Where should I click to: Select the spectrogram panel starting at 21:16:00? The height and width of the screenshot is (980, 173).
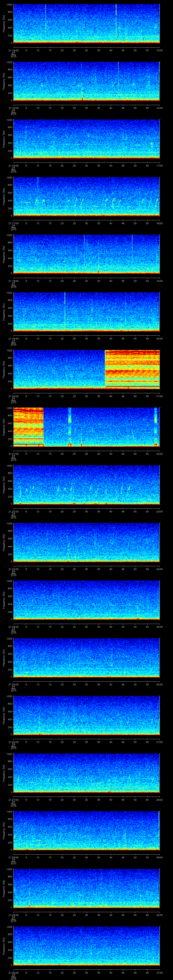[x=86, y=139]
